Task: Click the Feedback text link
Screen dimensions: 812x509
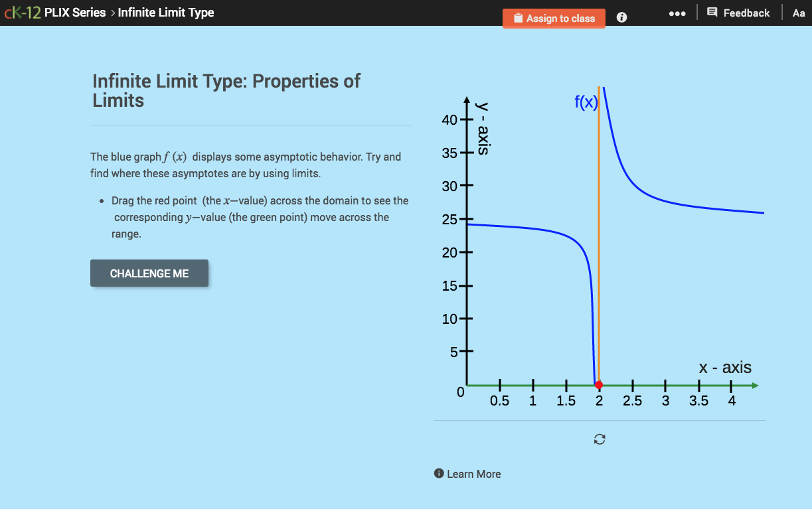Action: (747, 12)
